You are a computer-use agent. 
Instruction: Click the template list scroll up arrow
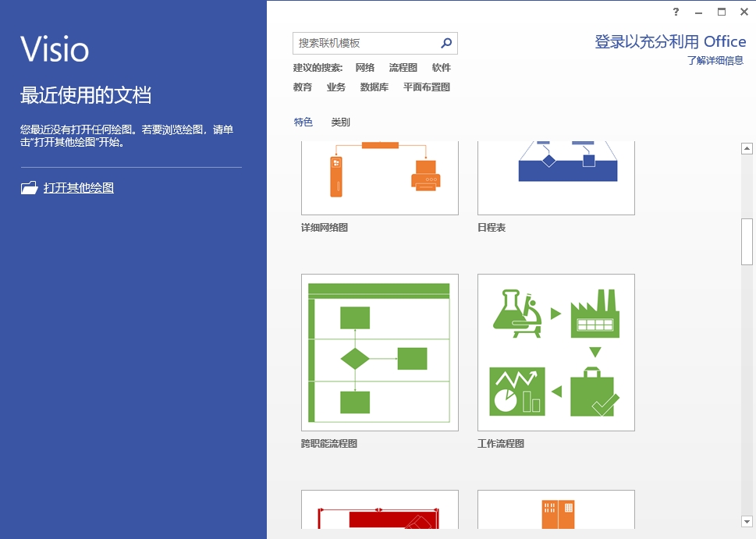tap(747, 148)
